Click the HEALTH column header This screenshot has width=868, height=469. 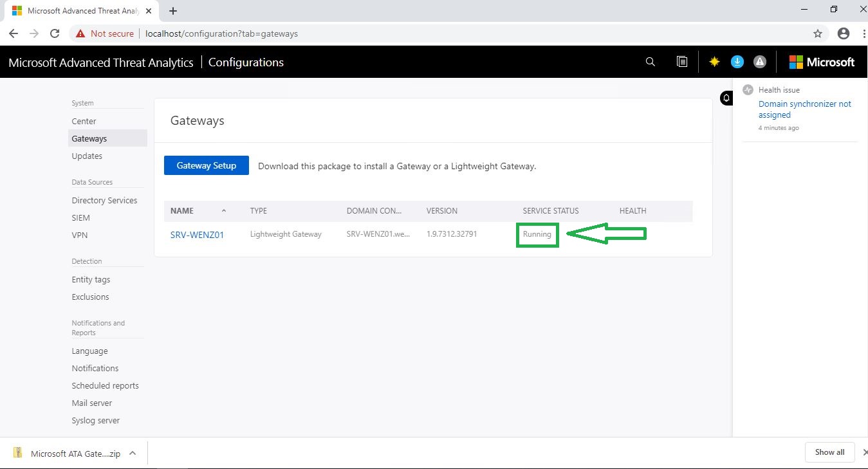pos(633,211)
